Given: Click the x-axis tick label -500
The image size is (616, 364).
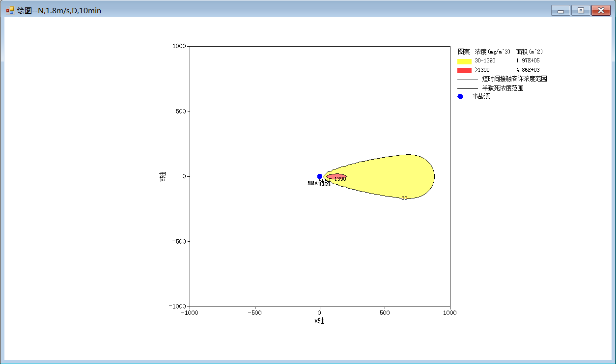Looking at the screenshot, I should pyautogui.click(x=254, y=312).
